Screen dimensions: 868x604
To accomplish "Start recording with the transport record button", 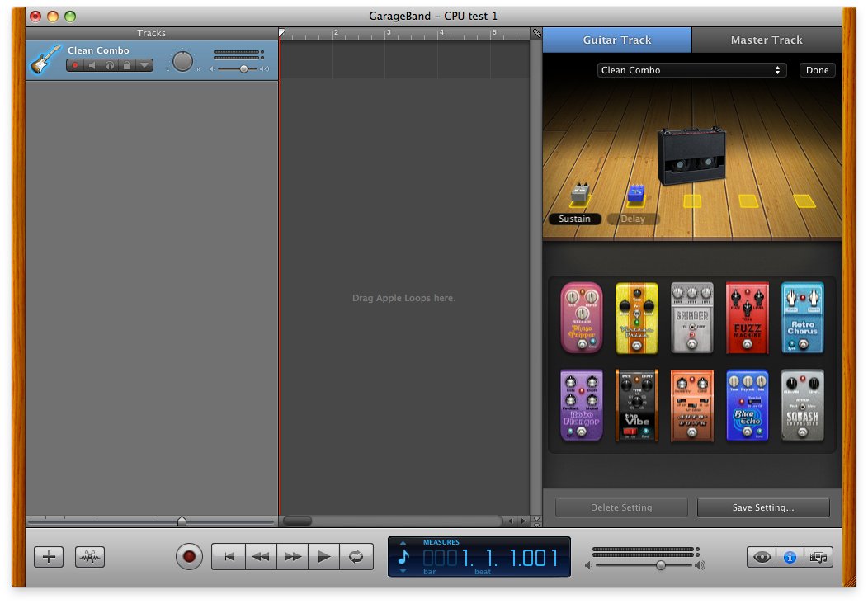I will (189, 556).
